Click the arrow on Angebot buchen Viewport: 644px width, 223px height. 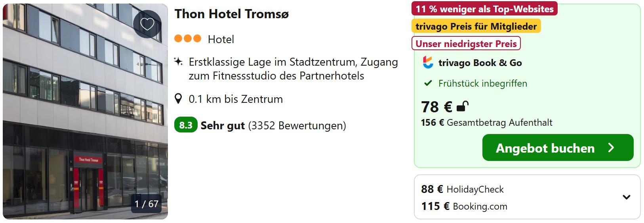[611, 148]
